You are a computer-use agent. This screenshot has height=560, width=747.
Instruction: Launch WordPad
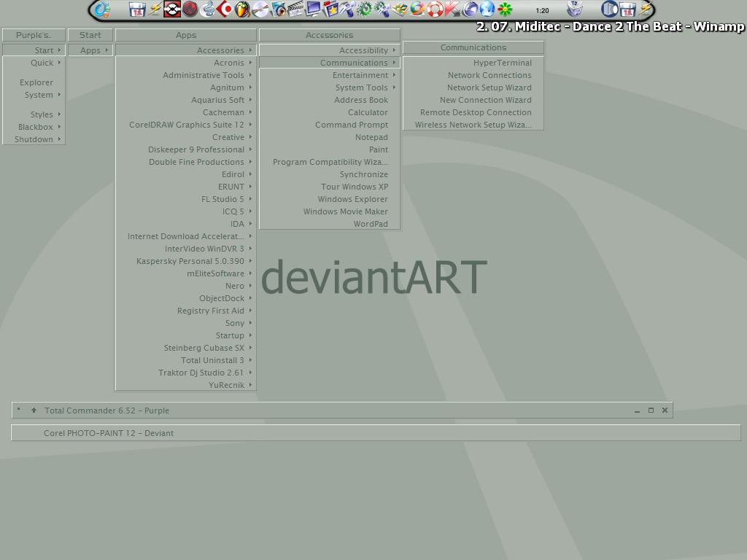(x=329, y=223)
